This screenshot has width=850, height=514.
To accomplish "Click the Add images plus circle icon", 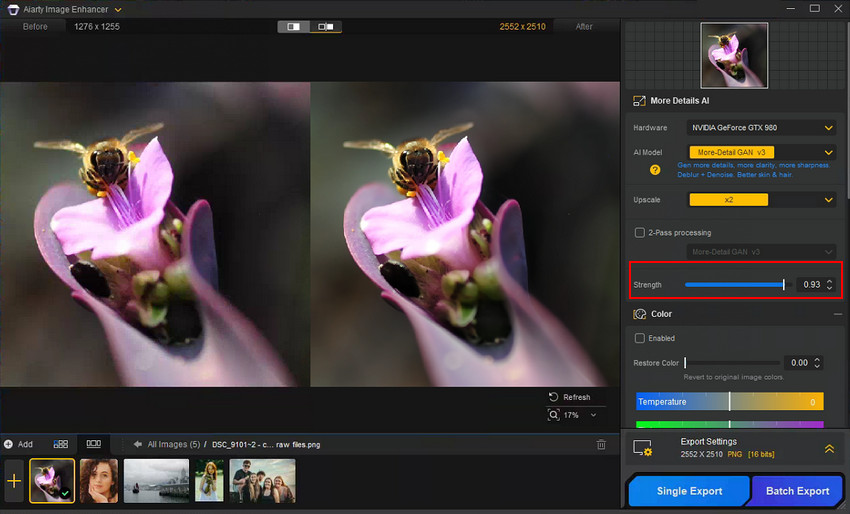I will [x=8, y=444].
